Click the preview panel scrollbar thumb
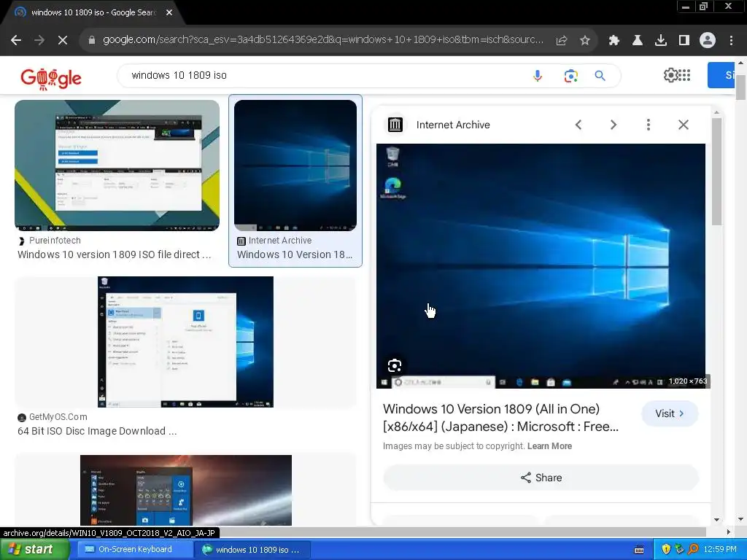 (x=716, y=171)
